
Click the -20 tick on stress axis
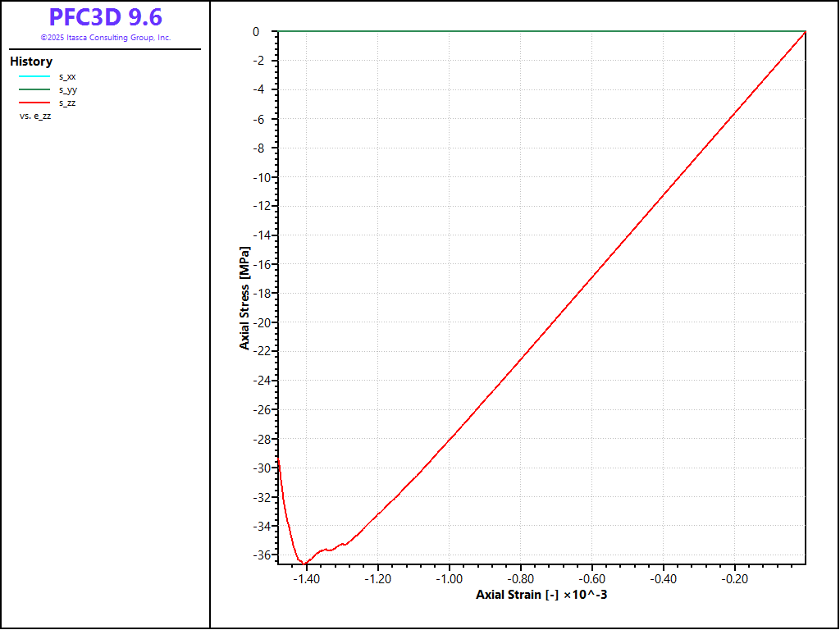tap(262, 322)
